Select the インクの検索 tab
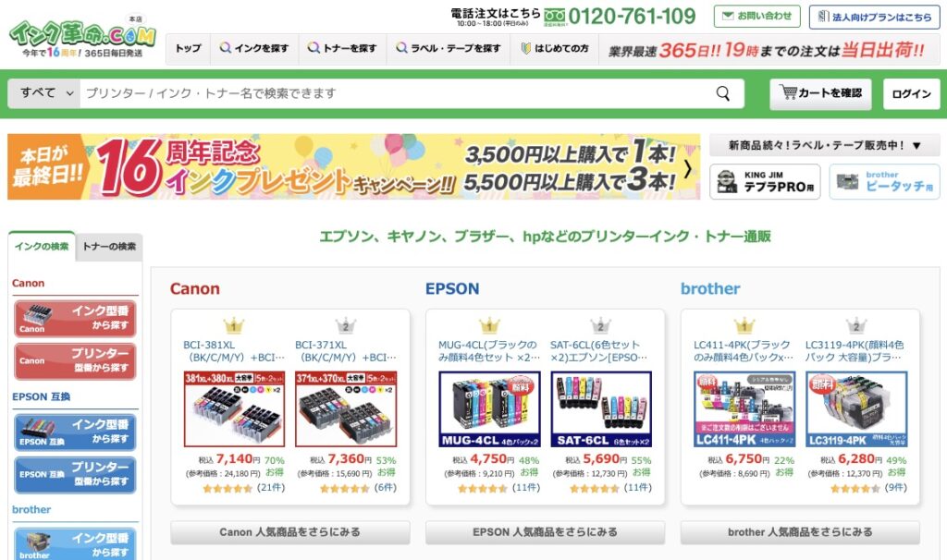Image resolution: width=947 pixels, height=560 pixels. [42, 246]
